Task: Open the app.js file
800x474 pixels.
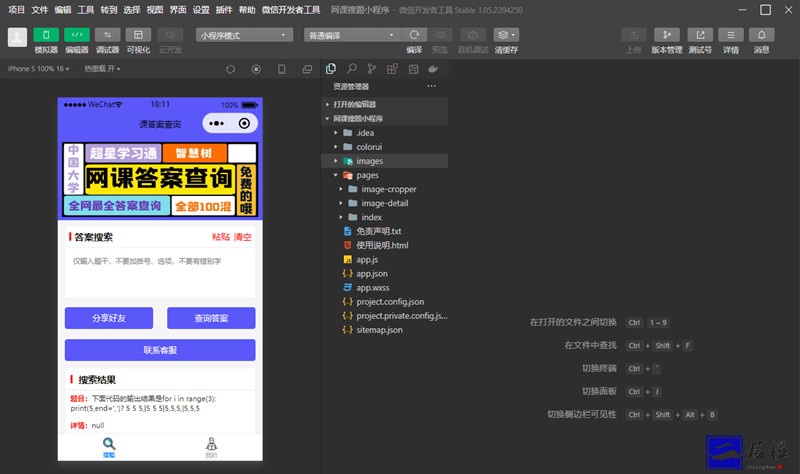Action: 385,260
